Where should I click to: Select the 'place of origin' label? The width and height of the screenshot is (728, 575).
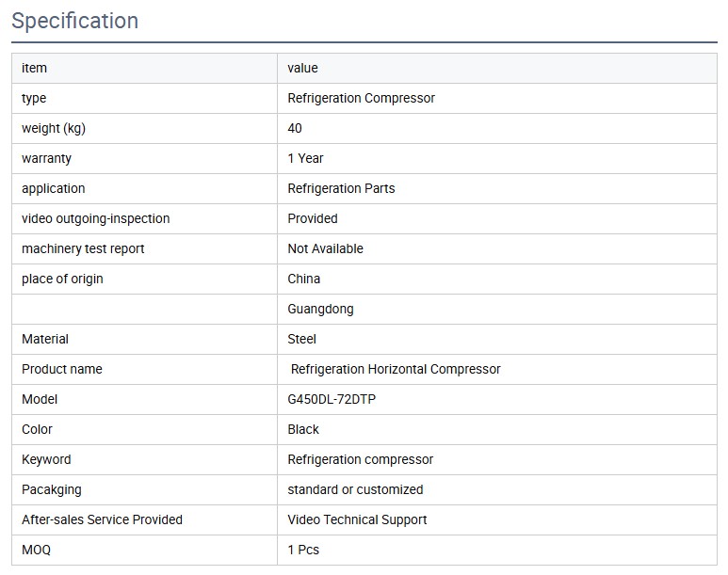(x=62, y=280)
